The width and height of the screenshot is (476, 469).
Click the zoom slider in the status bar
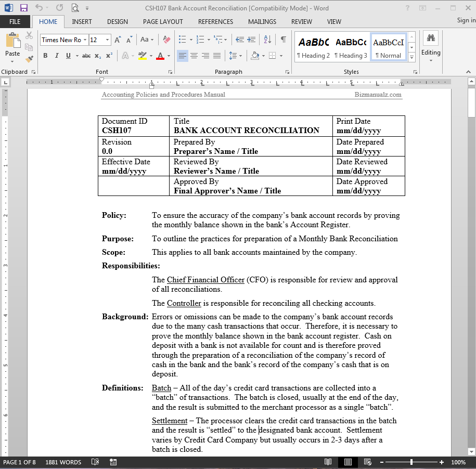click(x=411, y=462)
